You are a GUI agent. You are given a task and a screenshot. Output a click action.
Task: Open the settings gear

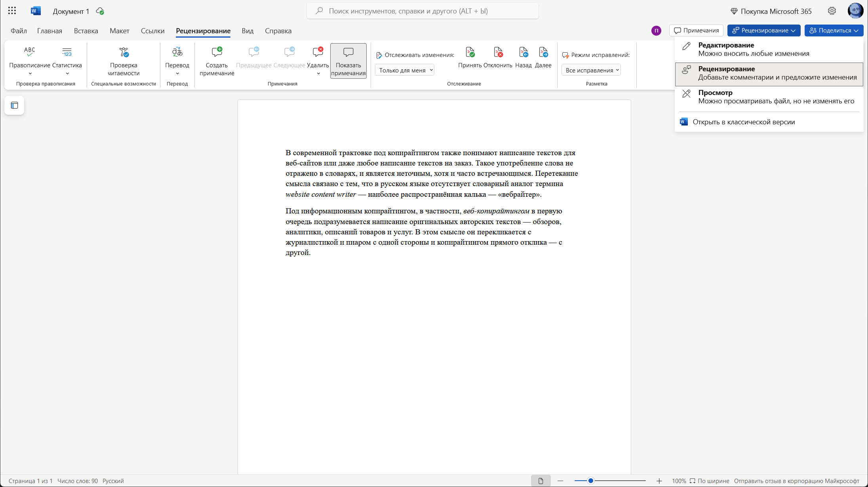tap(832, 11)
